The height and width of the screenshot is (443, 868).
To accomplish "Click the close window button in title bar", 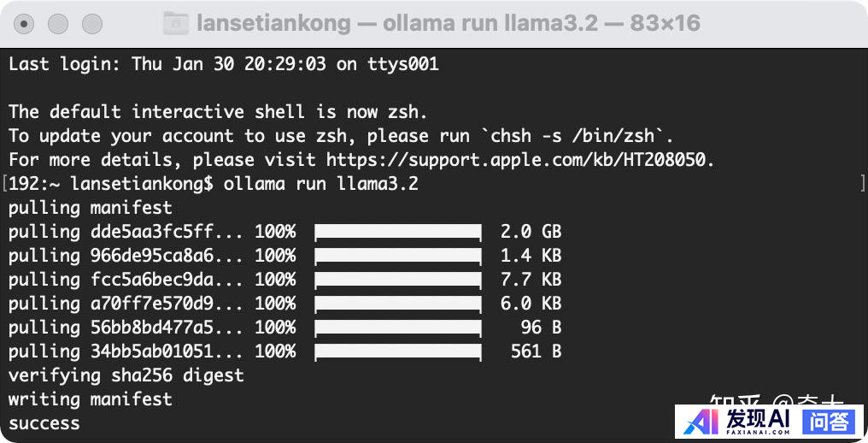I will [25, 23].
